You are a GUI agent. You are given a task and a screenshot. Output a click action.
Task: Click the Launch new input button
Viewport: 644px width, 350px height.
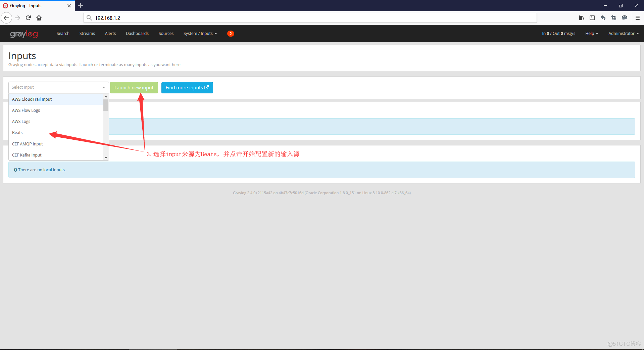tap(134, 88)
